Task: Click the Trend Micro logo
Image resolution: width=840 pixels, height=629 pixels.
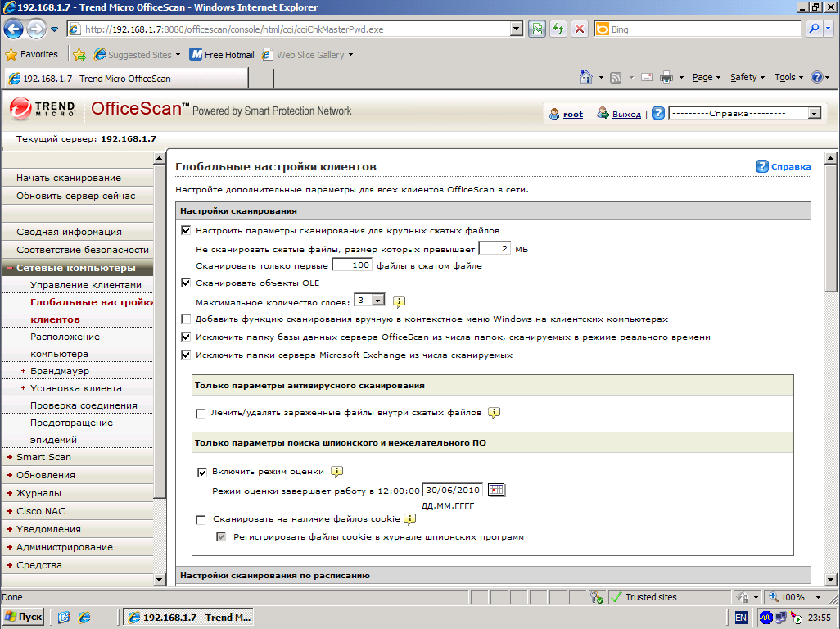Action: (42, 109)
